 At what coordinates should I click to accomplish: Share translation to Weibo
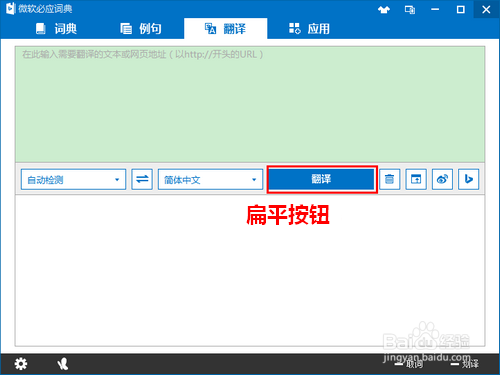pos(442,179)
